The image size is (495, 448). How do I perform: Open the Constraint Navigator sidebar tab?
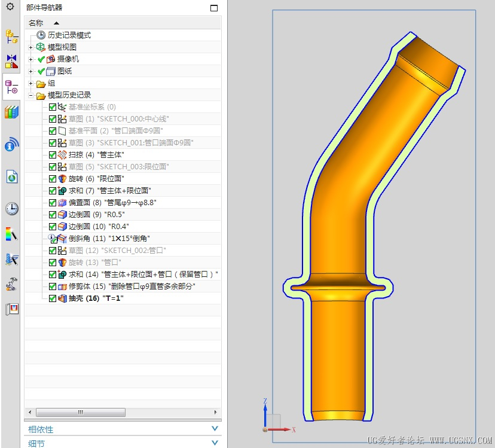[12, 61]
